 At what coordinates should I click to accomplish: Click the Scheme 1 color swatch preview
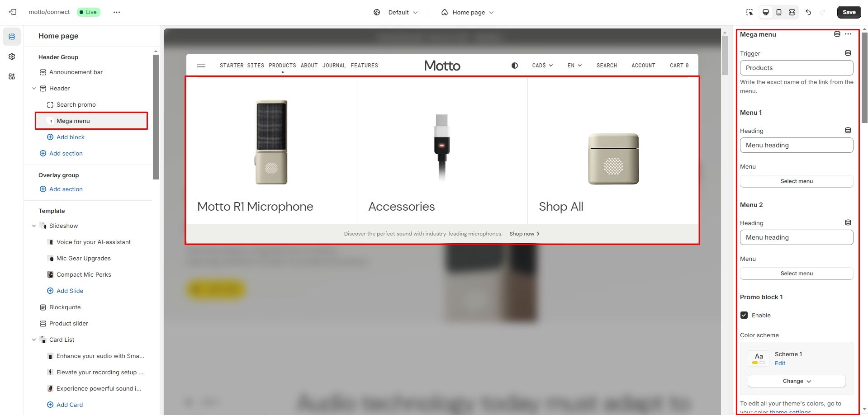pyautogui.click(x=759, y=358)
